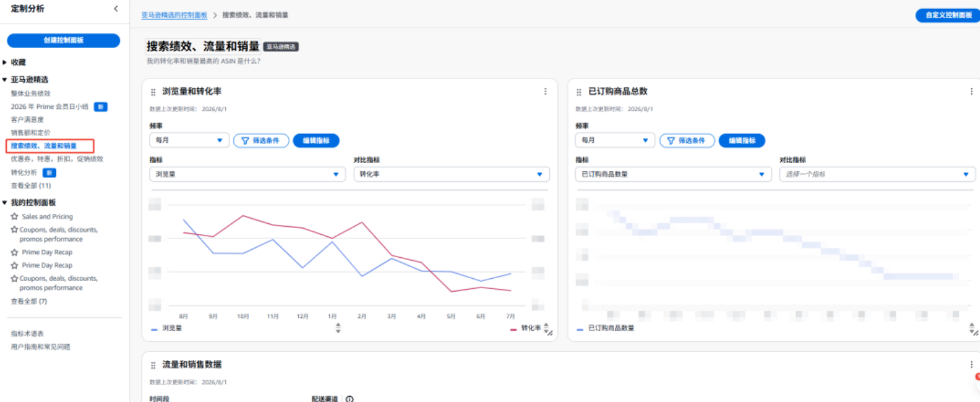Viewport: 980px width, 402px height.
Task: Click star of first Coupons, deals, discounts entry
Action: [14, 230]
